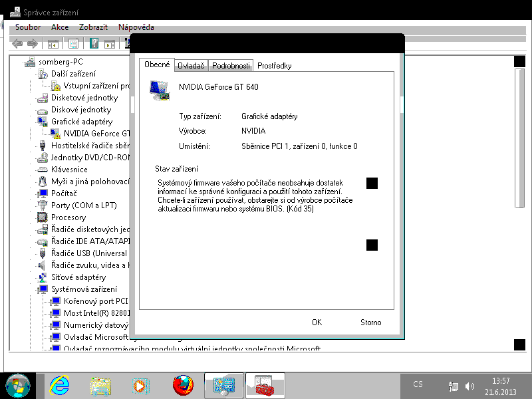Launch Windows Media Player from the taskbar
Image resolution: width=532 pixels, height=399 pixels.
tap(140, 386)
